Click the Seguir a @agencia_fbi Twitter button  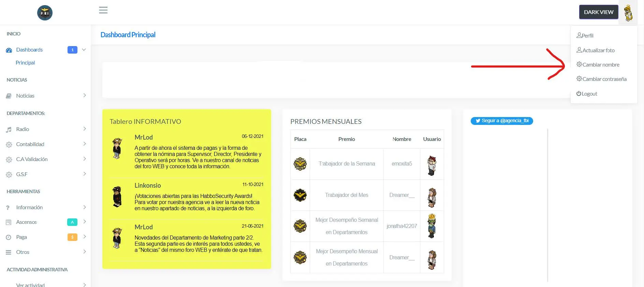(x=502, y=121)
